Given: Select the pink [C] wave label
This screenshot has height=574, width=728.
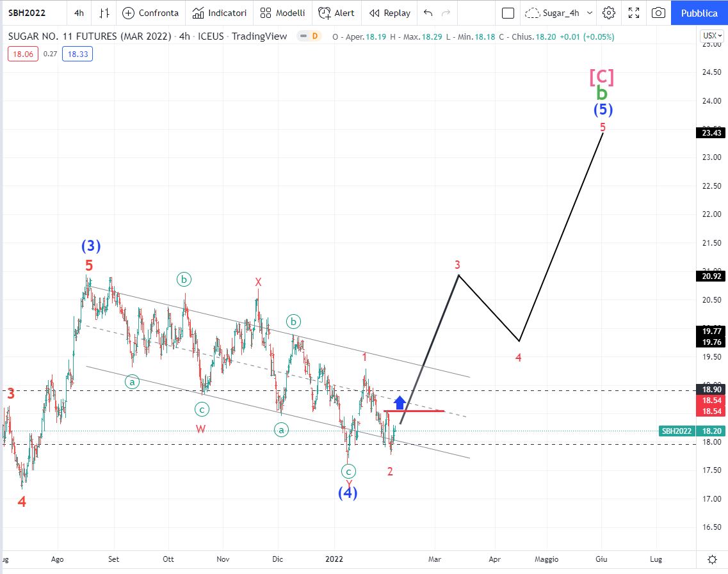Looking at the screenshot, I should 602,77.
